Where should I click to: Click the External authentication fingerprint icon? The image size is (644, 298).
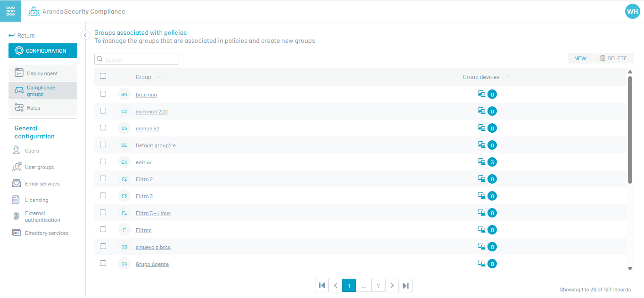point(17,217)
